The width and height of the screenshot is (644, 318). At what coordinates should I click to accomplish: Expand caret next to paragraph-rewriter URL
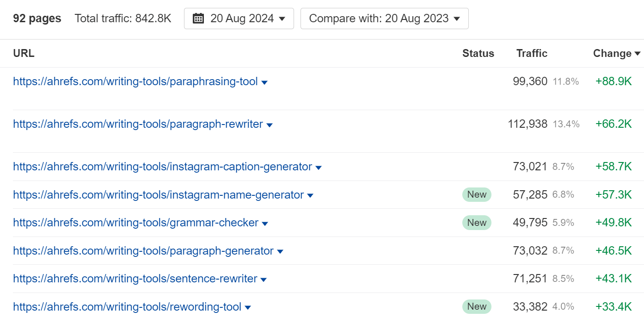click(270, 125)
